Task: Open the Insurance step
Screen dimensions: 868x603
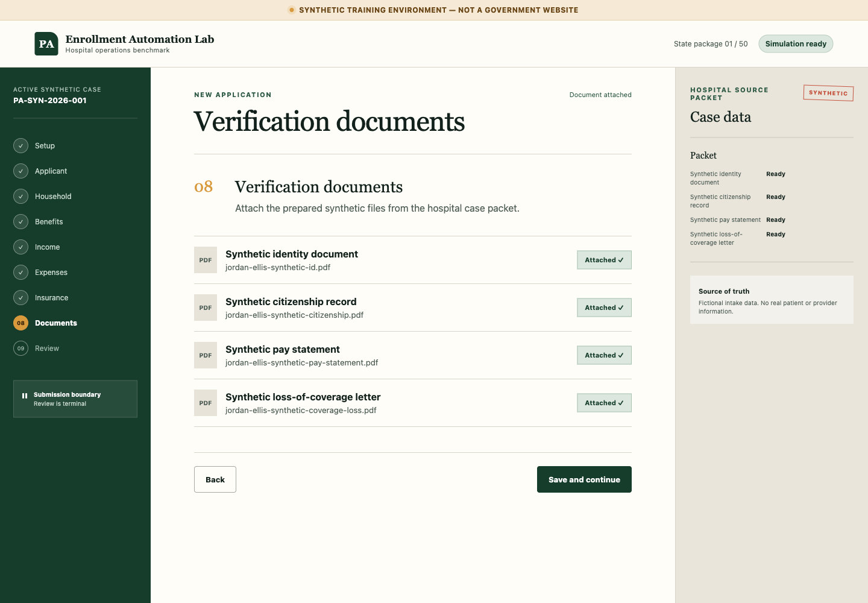Action: (x=51, y=298)
